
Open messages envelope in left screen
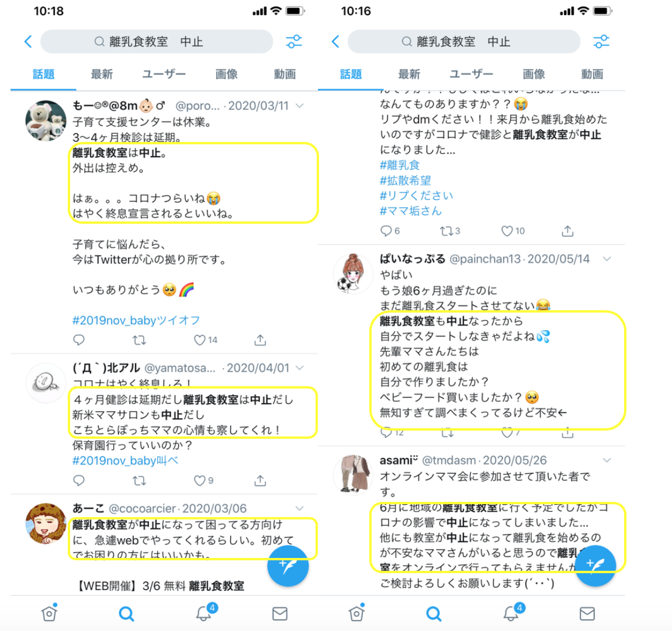tap(280, 613)
